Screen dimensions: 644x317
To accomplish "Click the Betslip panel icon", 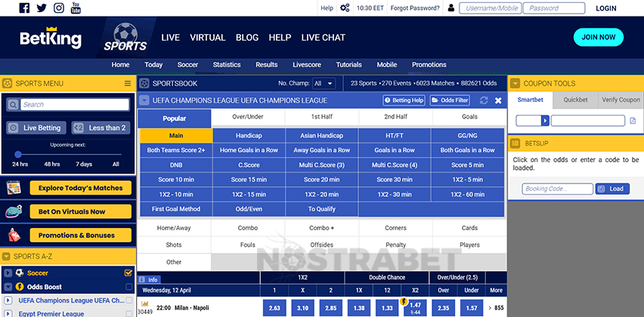I will 515,143.
